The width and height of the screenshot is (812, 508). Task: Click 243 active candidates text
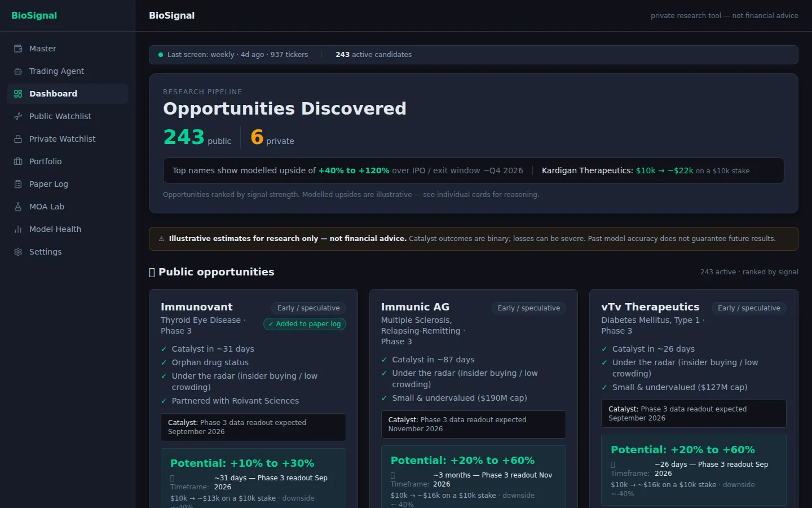(373, 55)
